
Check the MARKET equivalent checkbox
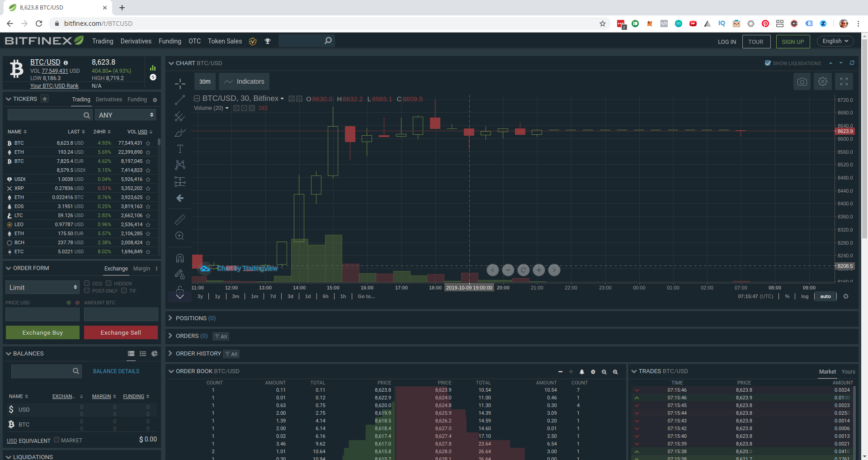click(x=57, y=440)
